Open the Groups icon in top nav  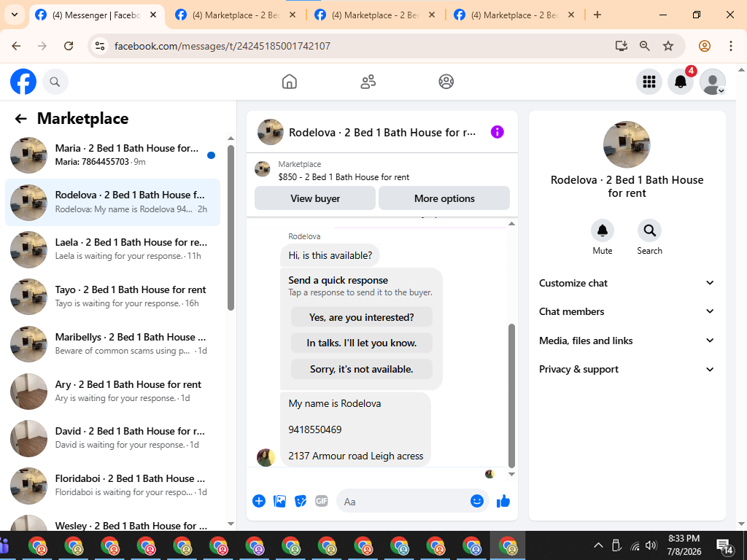(x=446, y=82)
